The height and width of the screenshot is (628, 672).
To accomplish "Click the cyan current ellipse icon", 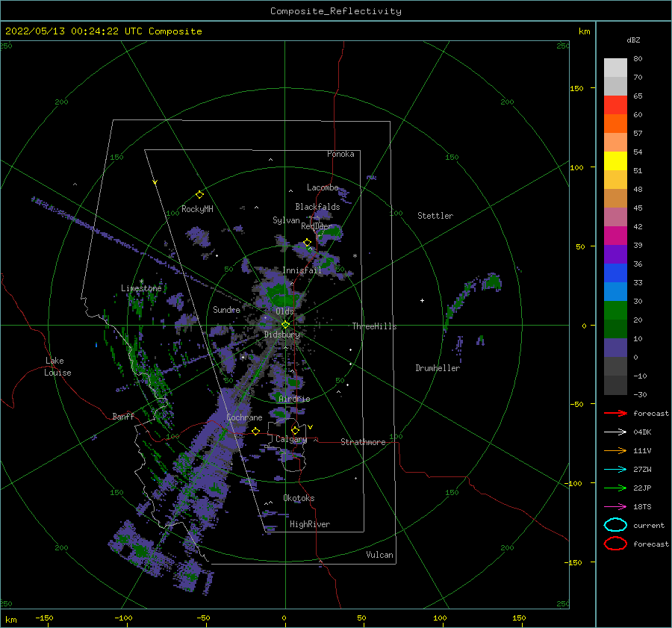I will (615, 525).
